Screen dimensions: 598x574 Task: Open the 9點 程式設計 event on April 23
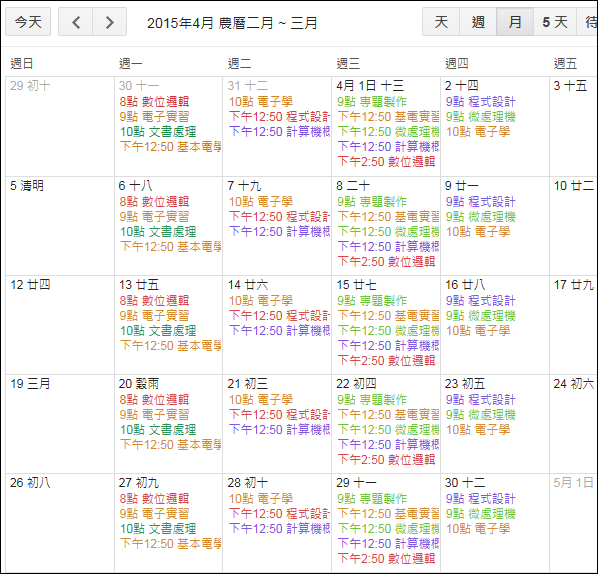tap(481, 400)
